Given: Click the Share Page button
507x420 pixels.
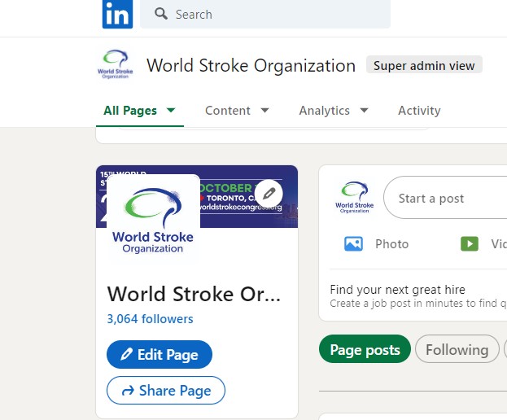Looking at the screenshot, I should (166, 391).
